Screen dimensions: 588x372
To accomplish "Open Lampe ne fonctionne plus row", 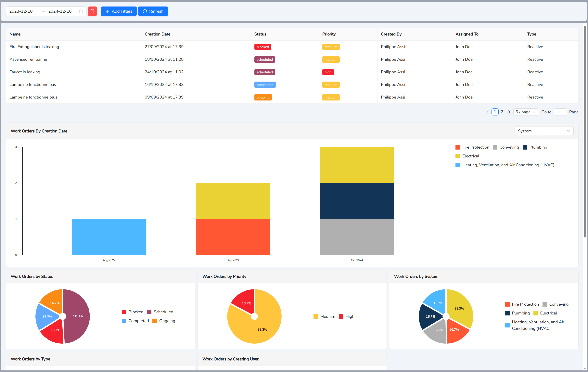I will [292, 97].
